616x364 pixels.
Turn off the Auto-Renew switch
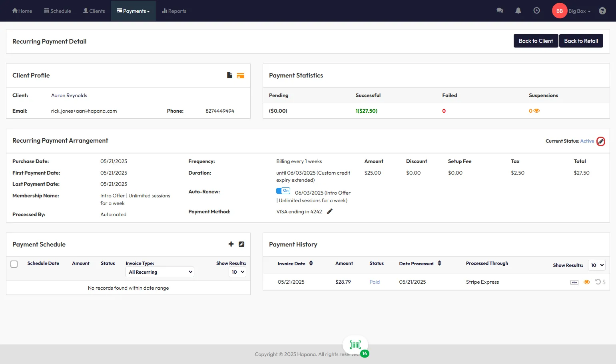[x=283, y=191]
